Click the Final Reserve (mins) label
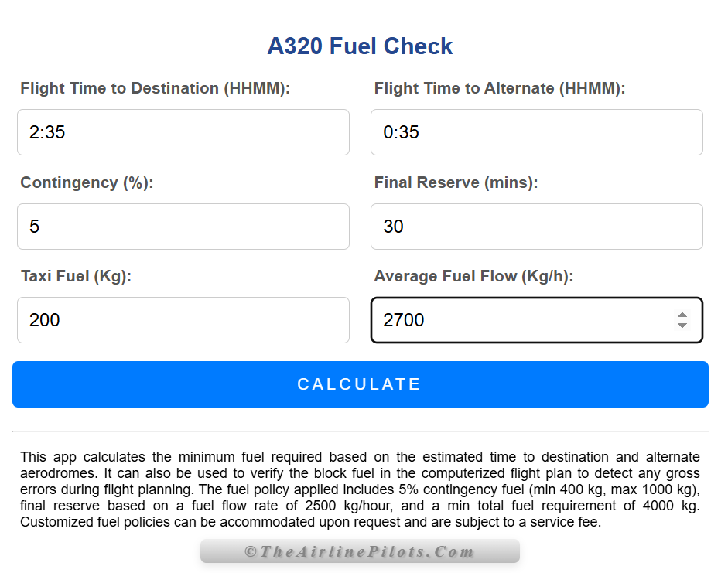 pyautogui.click(x=456, y=182)
